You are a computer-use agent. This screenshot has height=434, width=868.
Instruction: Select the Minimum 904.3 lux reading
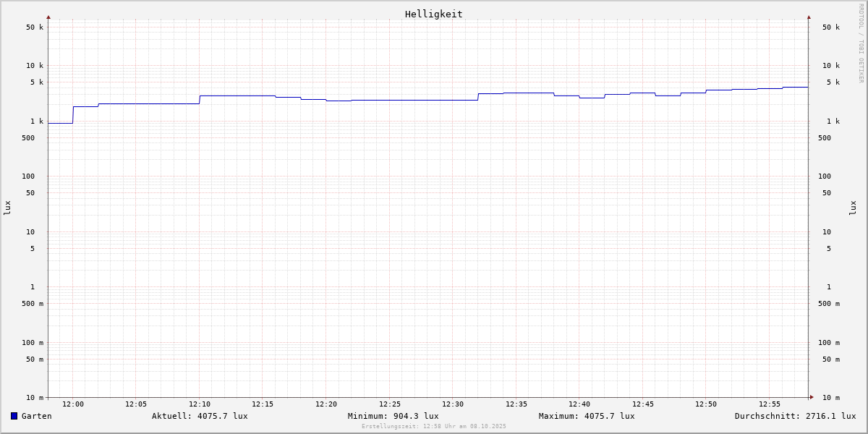(393, 416)
